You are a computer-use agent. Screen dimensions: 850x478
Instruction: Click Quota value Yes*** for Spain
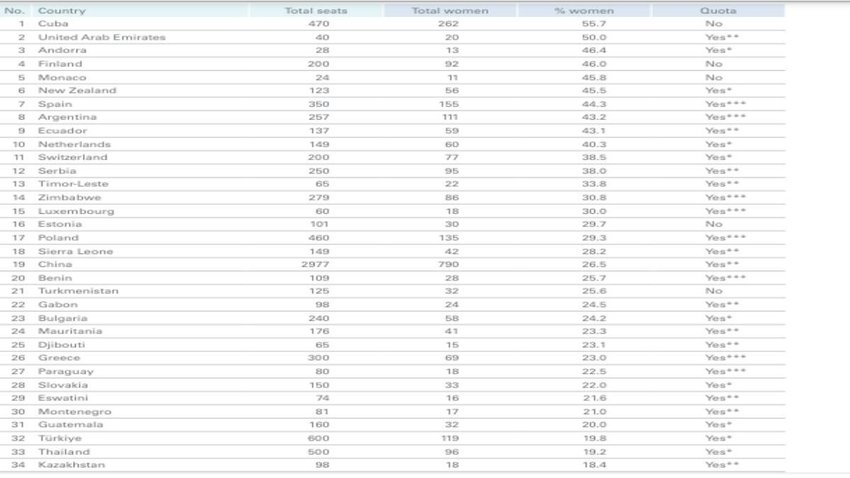725,104
